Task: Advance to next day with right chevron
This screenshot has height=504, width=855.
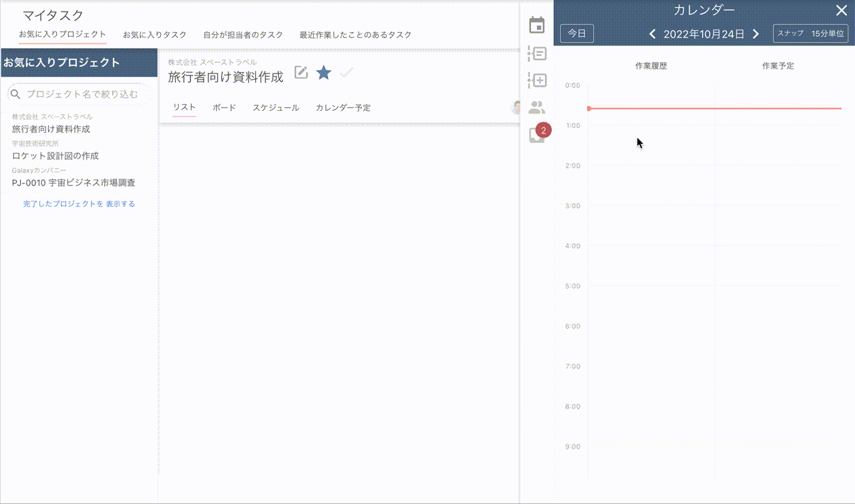Action: coord(756,34)
